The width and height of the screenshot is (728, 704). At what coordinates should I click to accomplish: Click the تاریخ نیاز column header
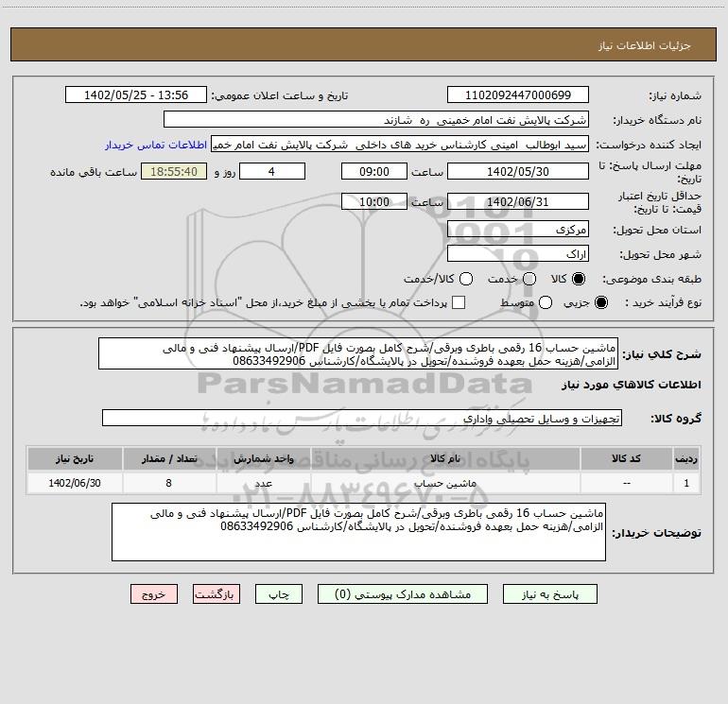(x=75, y=458)
